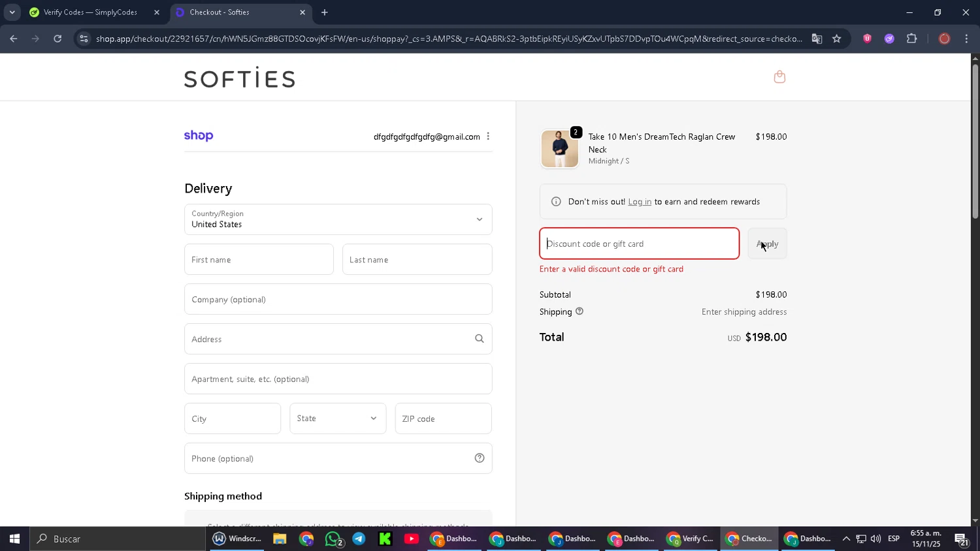980x551 pixels.
Task: Open the Country/Region dropdown
Action: (338, 219)
